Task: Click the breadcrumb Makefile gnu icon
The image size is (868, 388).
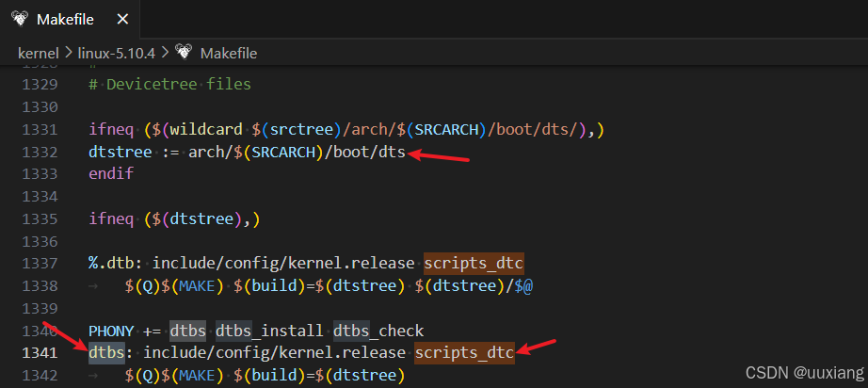Action: (x=184, y=53)
